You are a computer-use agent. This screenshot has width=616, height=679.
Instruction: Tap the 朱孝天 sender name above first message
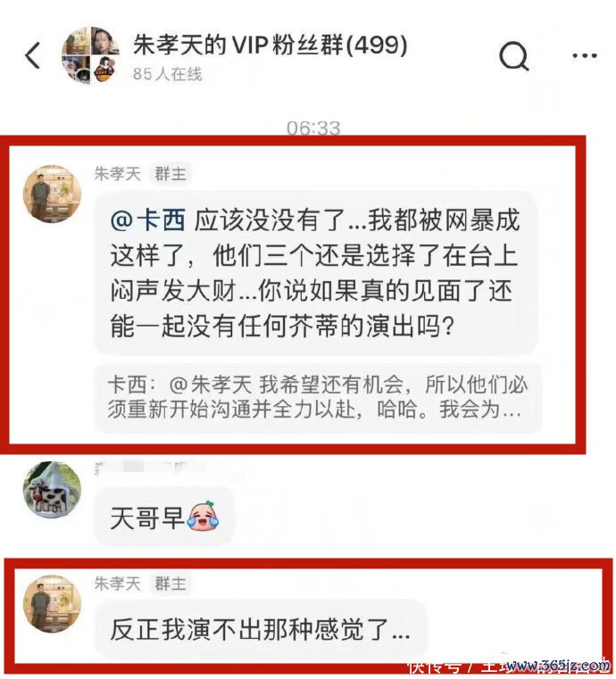[118, 174]
